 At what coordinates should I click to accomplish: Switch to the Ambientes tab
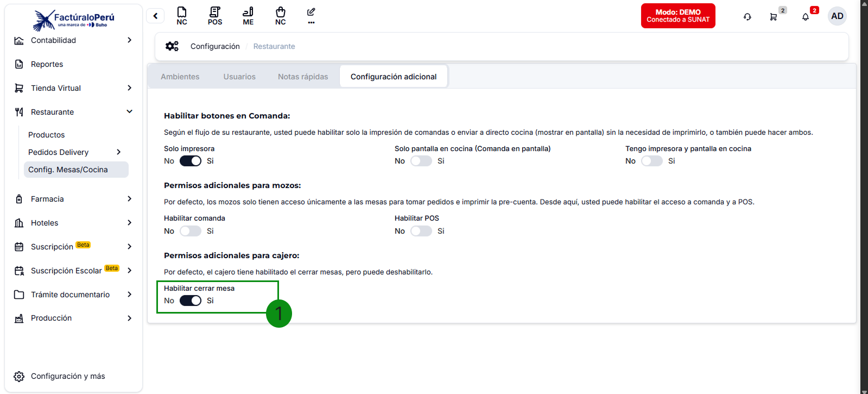coord(180,77)
